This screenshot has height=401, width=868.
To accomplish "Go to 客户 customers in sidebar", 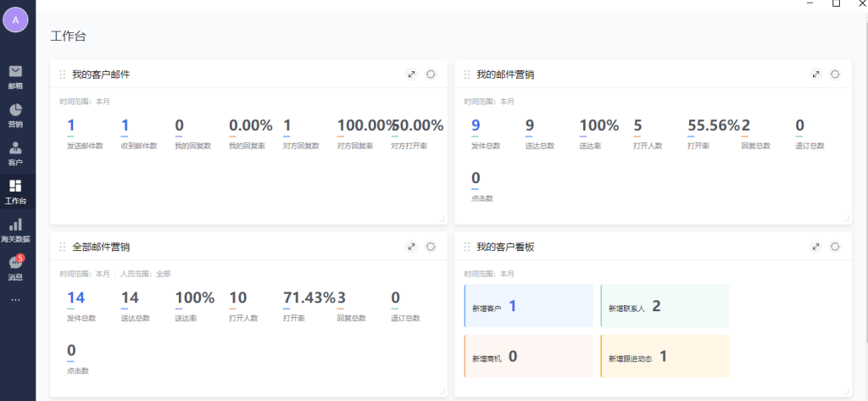I will pyautogui.click(x=15, y=153).
